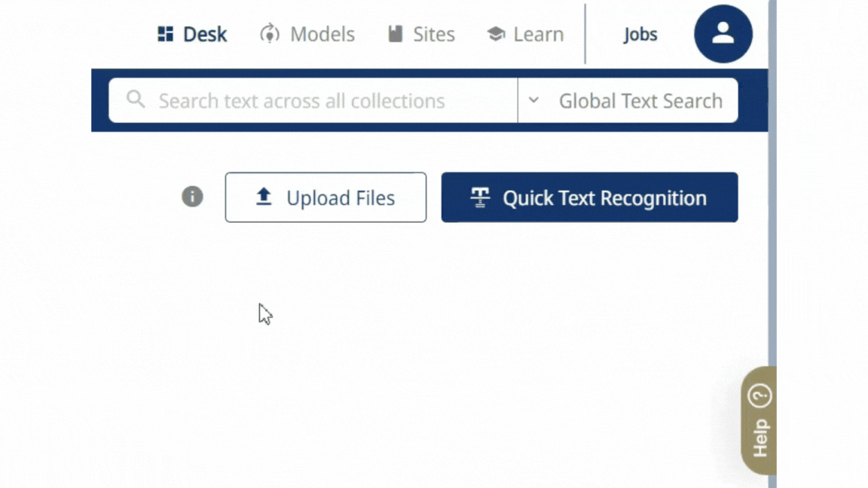Start Quick Text Recognition
The width and height of the screenshot is (868, 488).
click(604, 197)
